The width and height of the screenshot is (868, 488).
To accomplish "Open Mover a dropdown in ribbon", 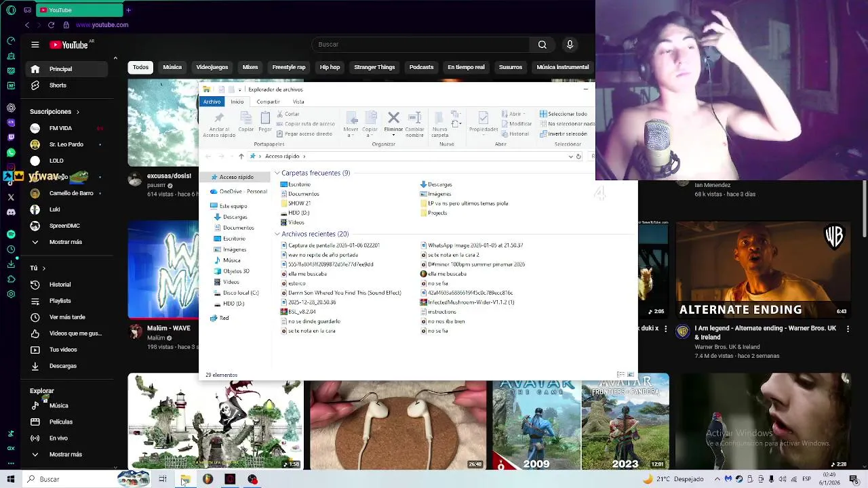I will 351,124.
